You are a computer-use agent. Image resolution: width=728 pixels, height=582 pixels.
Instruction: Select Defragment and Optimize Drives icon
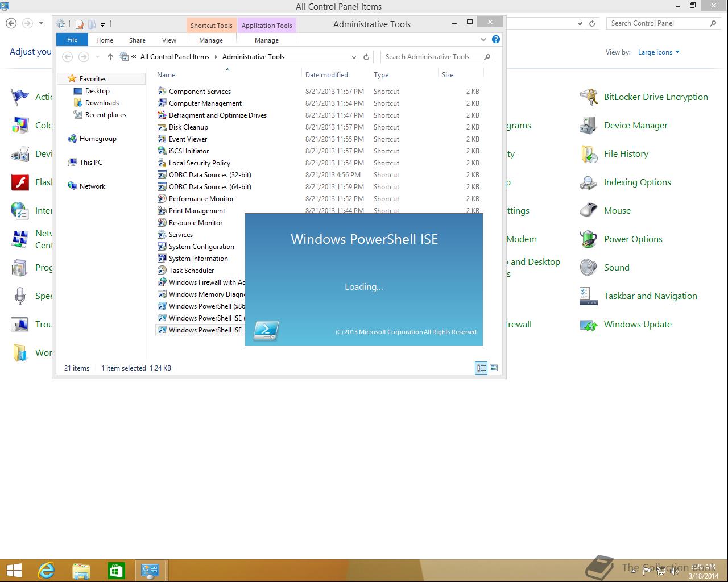click(162, 115)
